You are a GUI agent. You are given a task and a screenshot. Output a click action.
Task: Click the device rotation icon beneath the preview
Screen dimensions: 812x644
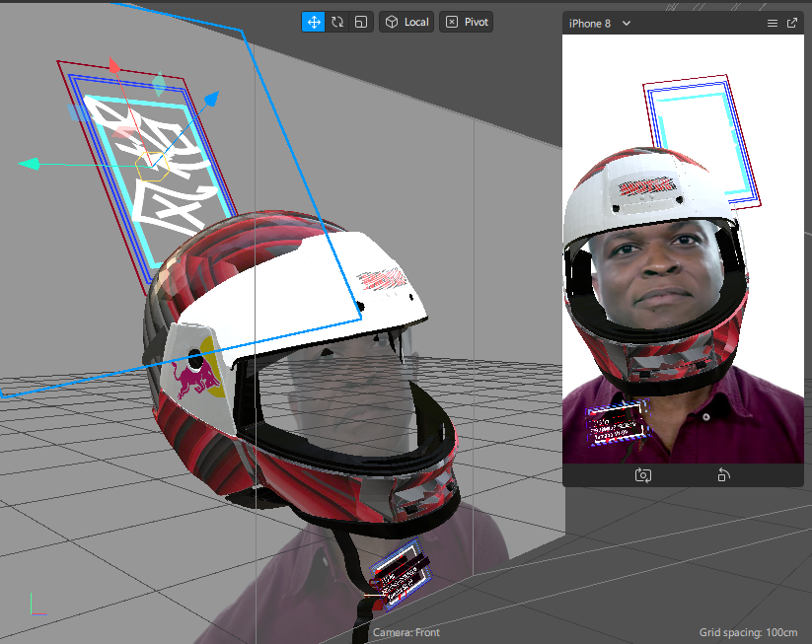click(723, 475)
